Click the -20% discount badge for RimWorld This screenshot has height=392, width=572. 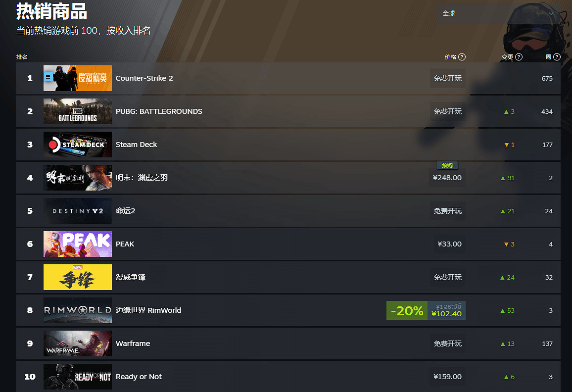(407, 310)
